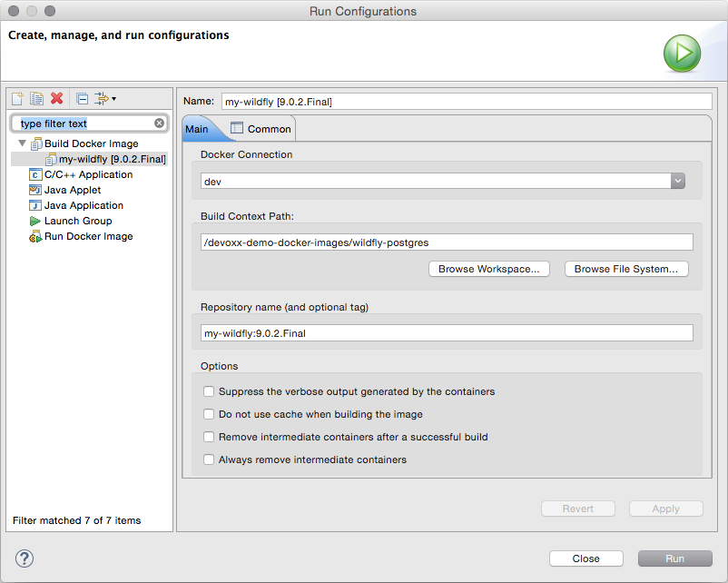Open the Docker Connection dropdown
The width and height of the screenshot is (728, 583).
[677, 181]
